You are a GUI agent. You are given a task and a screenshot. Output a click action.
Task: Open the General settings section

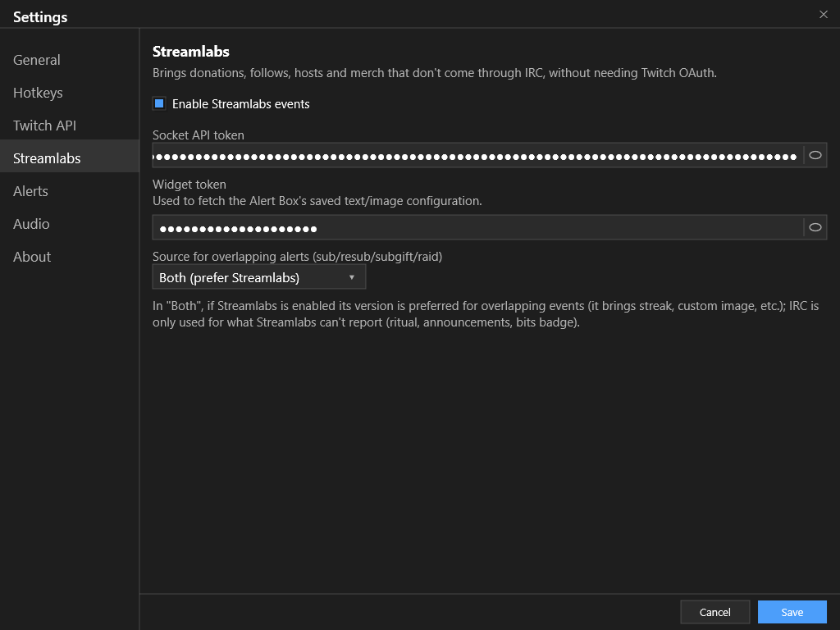(x=70, y=60)
